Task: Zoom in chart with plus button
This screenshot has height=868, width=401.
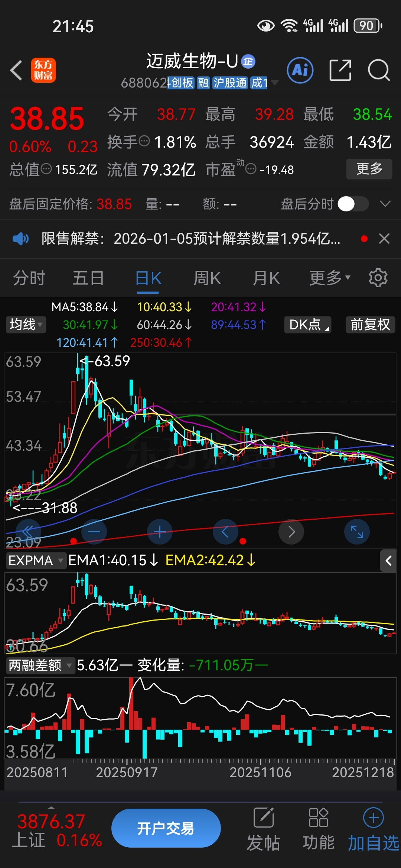Action: [160, 532]
